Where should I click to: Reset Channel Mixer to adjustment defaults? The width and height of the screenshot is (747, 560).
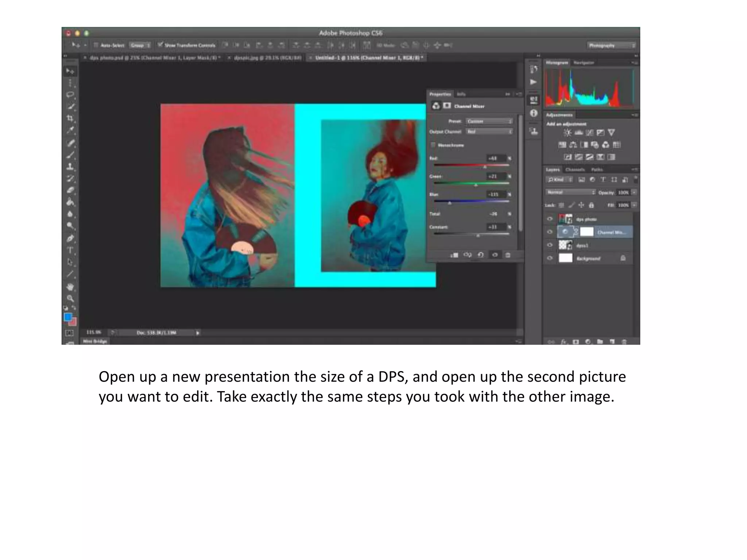[x=481, y=255]
